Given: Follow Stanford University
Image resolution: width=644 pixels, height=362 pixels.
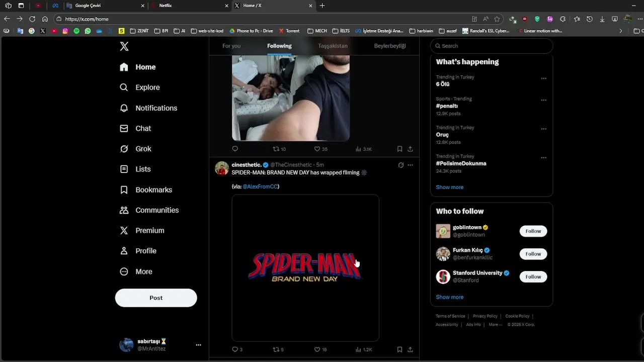Looking at the screenshot, I should pos(533,277).
